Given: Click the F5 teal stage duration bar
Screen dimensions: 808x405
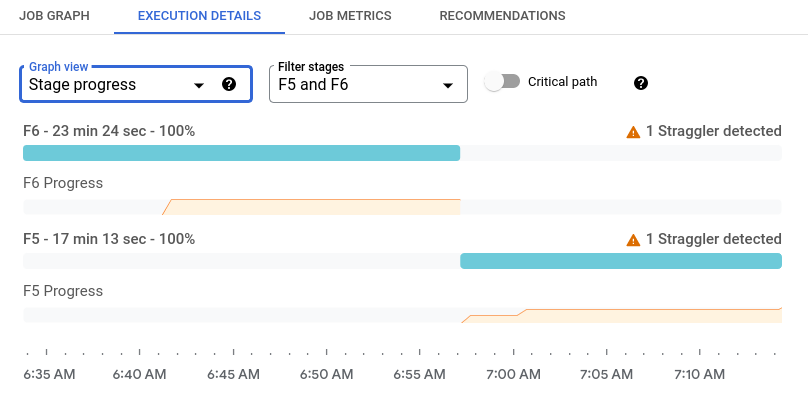Looking at the screenshot, I should click(620, 261).
